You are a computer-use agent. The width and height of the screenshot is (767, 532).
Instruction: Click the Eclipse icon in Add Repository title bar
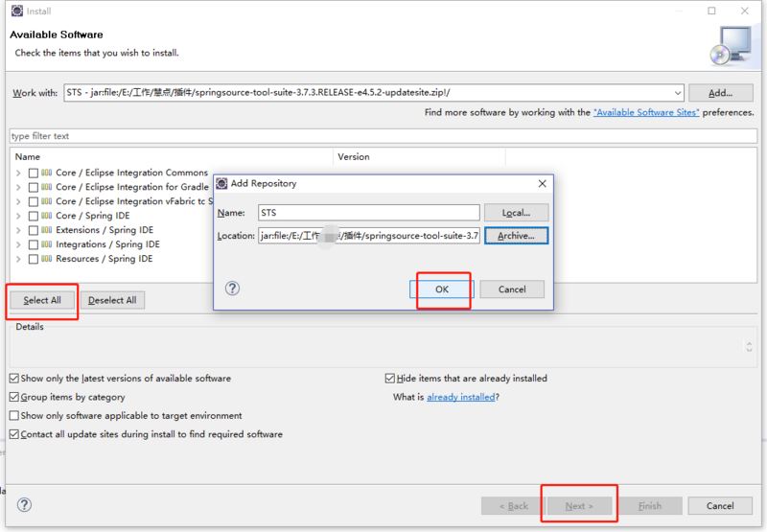(x=221, y=183)
